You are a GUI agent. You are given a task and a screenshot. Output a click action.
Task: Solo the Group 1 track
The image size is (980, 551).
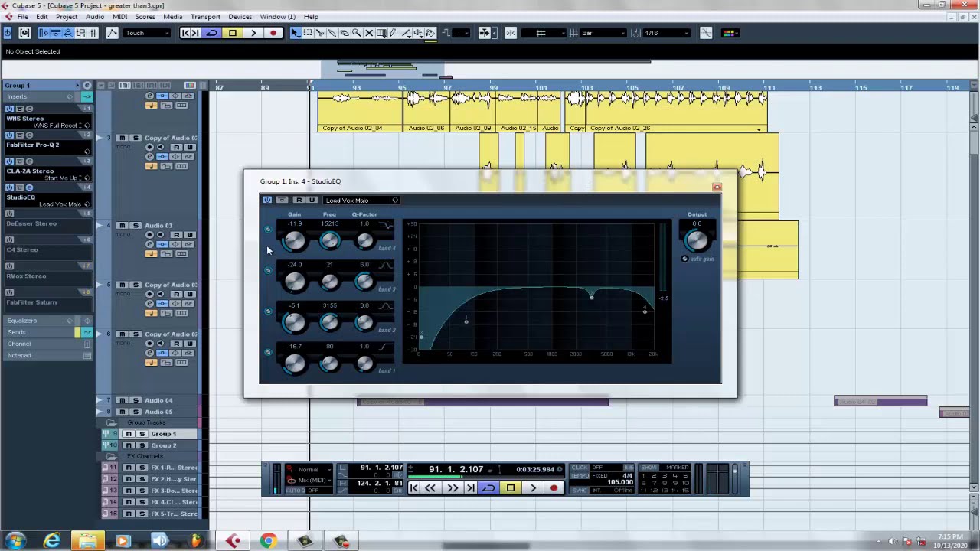[x=142, y=434]
